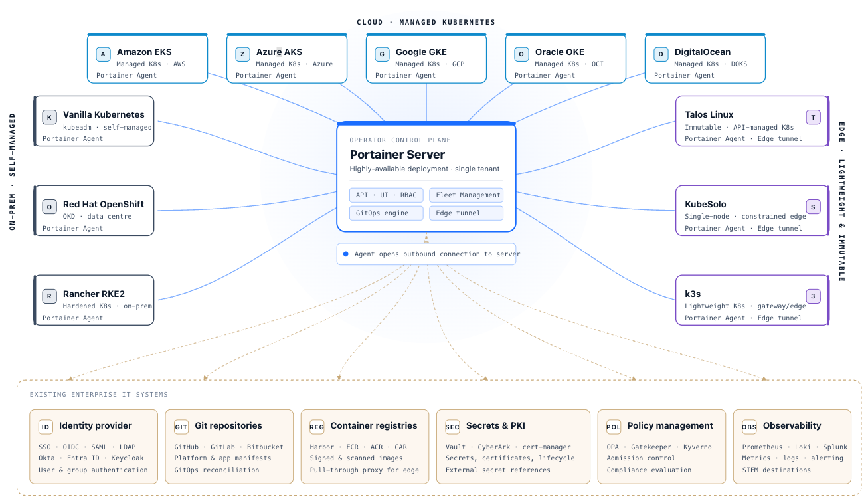Viewport: 868px width, 503px height.
Task: Select the "K" badge beside Vanilla Kubernetes
Action: point(49,118)
